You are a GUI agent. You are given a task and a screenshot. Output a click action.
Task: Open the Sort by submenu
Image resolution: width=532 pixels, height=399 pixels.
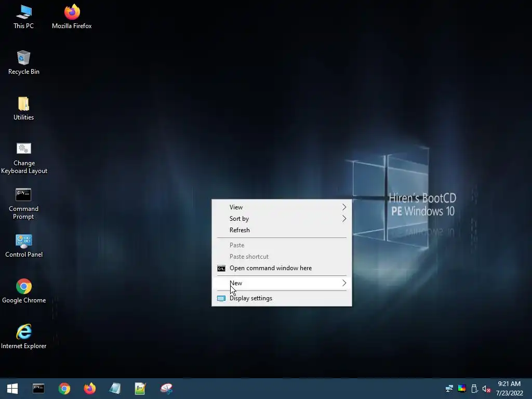(x=282, y=219)
